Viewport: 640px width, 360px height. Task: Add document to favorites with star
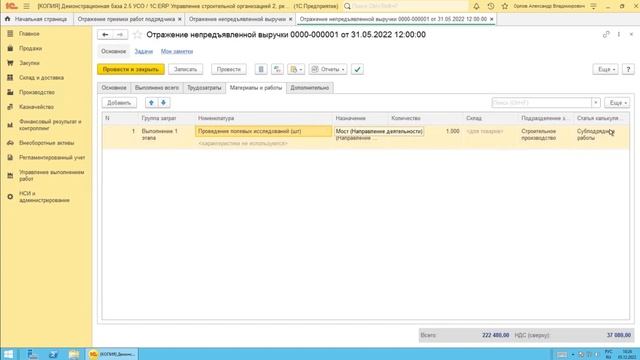click(x=137, y=35)
